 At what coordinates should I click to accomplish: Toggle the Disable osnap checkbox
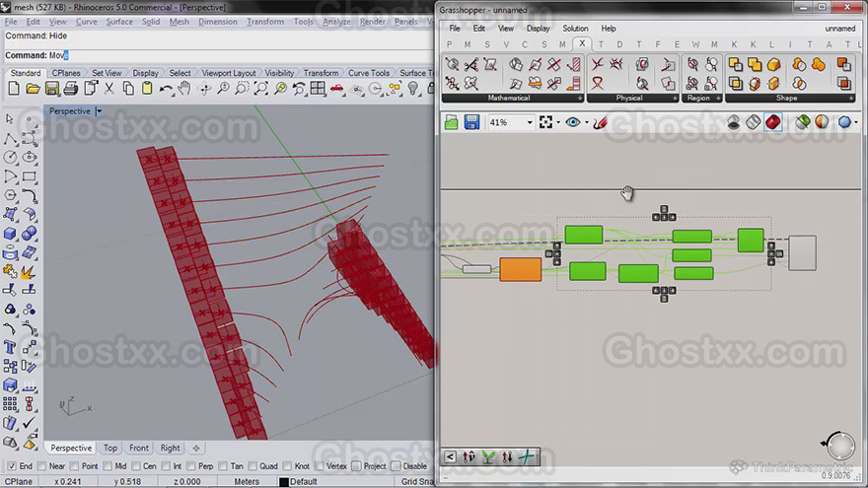396,466
